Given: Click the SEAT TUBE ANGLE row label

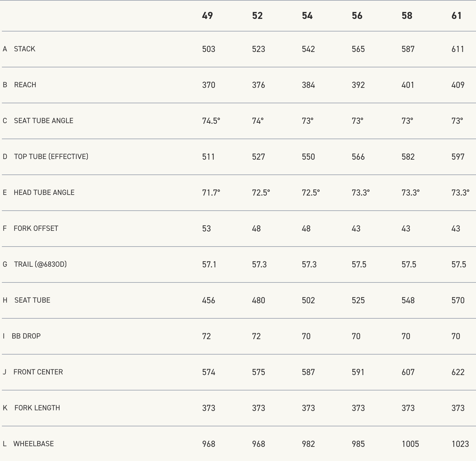Looking at the screenshot, I should coord(43,121).
